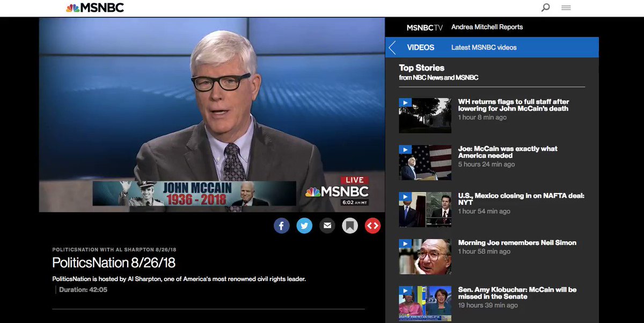
Task: Open the embed code icon
Action: [372, 225]
